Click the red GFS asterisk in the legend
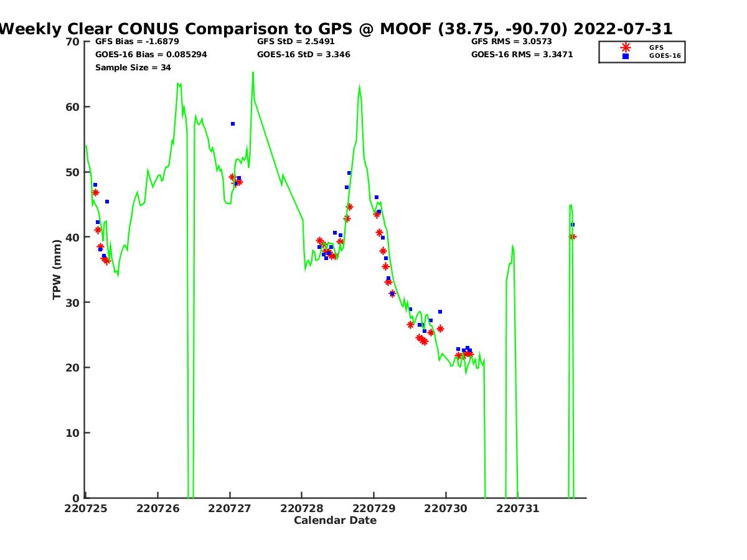The height and width of the screenshot is (560, 747). pos(626,47)
